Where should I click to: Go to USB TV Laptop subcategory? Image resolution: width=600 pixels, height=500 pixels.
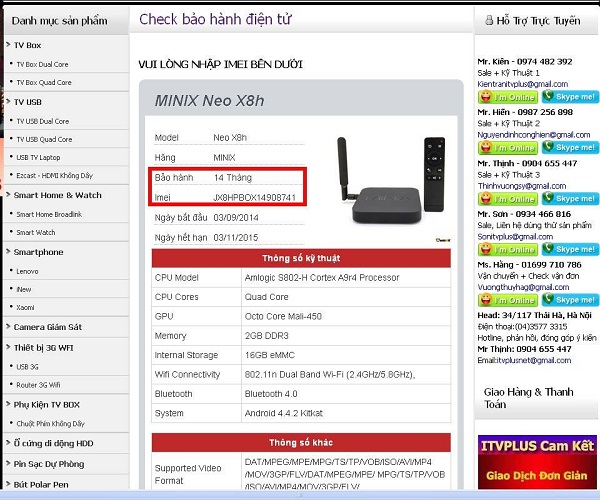click(x=38, y=158)
